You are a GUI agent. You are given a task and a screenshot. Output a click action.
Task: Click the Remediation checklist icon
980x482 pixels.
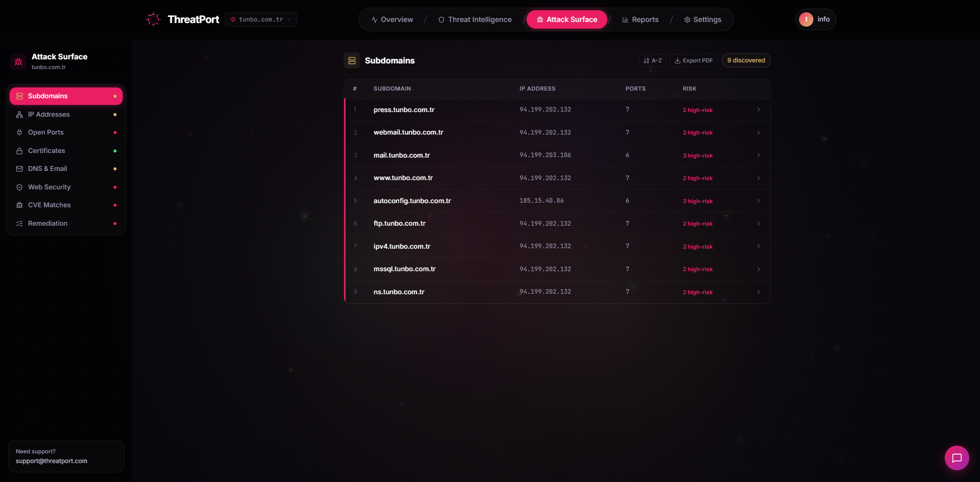coord(19,224)
